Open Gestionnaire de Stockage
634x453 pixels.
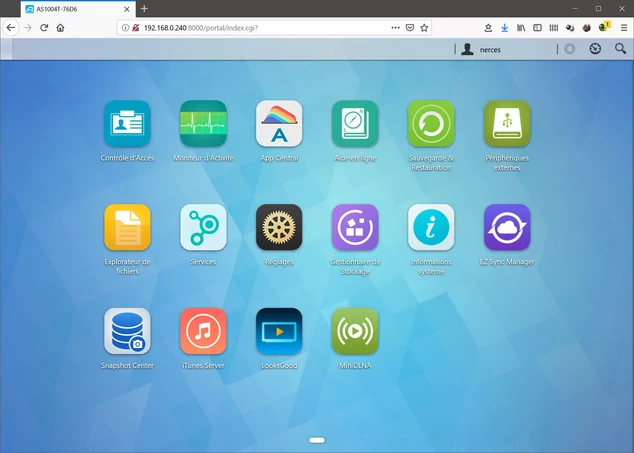pyautogui.click(x=355, y=227)
